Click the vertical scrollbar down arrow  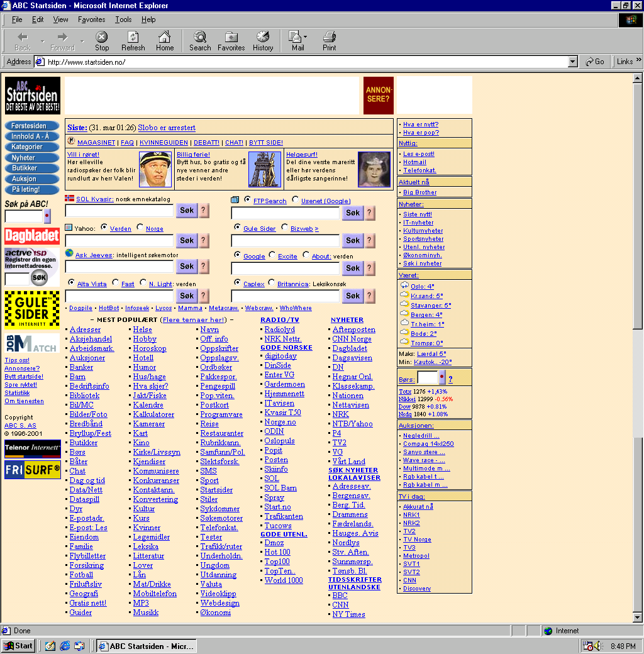coord(638,618)
